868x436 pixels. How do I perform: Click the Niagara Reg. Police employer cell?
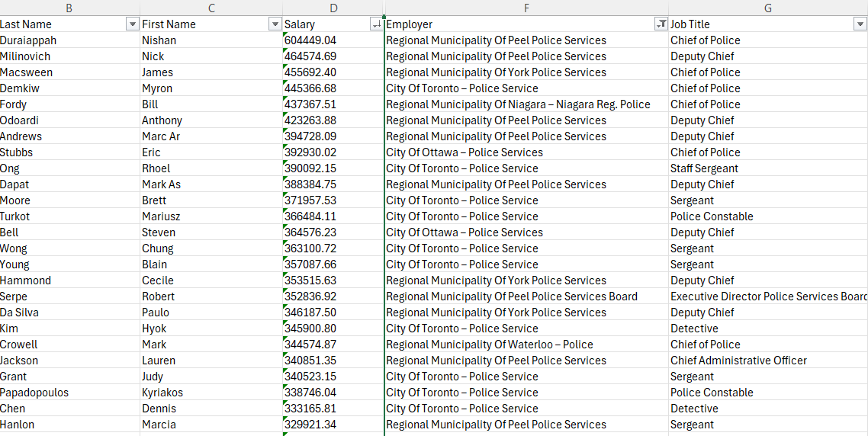(x=526, y=104)
